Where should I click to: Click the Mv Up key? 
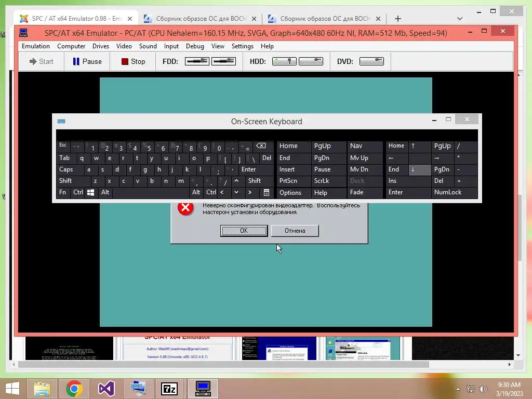point(365,158)
